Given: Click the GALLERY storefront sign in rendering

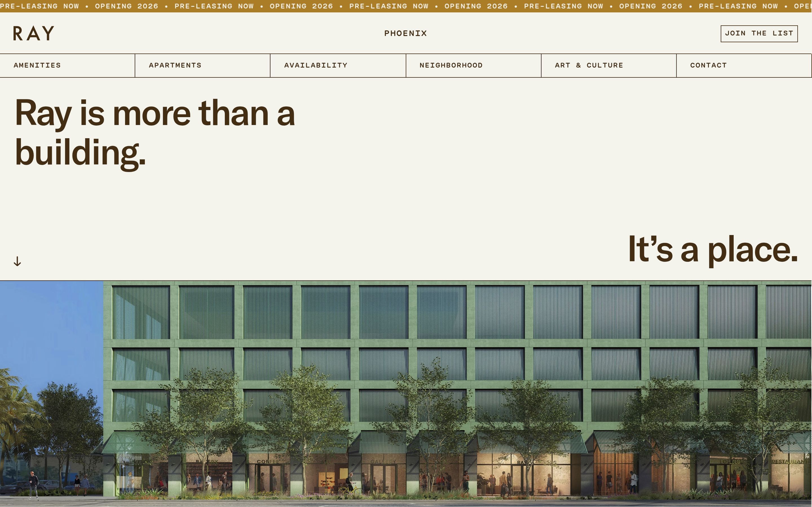Looking at the screenshot, I should point(383,462).
